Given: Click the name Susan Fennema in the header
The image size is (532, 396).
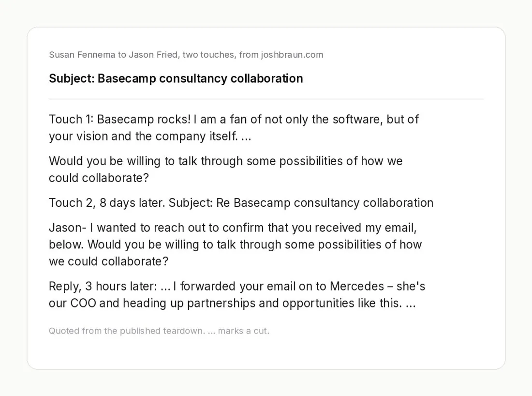Looking at the screenshot, I should pyautogui.click(x=82, y=55).
